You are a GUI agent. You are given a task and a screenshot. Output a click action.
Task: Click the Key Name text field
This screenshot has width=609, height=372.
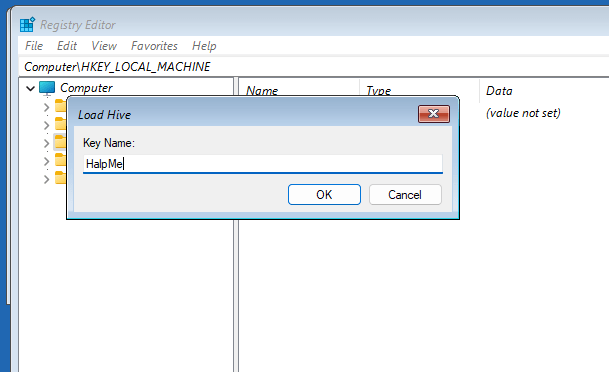click(x=263, y=164)
